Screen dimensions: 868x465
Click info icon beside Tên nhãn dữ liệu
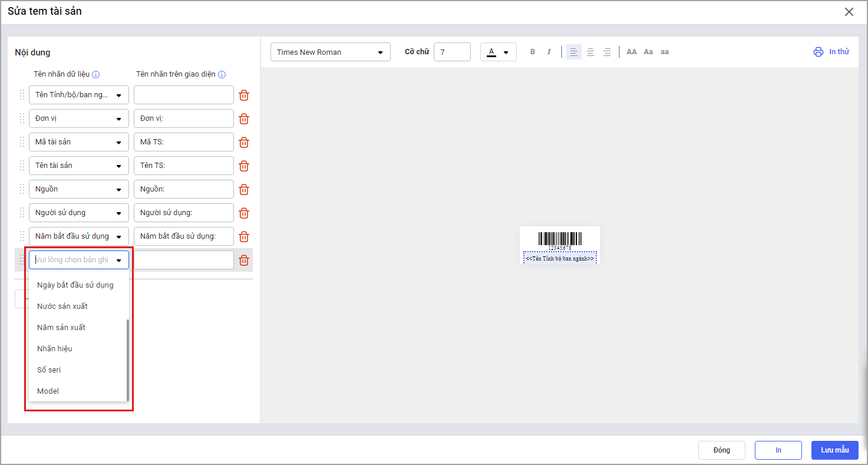click(96, 74)
